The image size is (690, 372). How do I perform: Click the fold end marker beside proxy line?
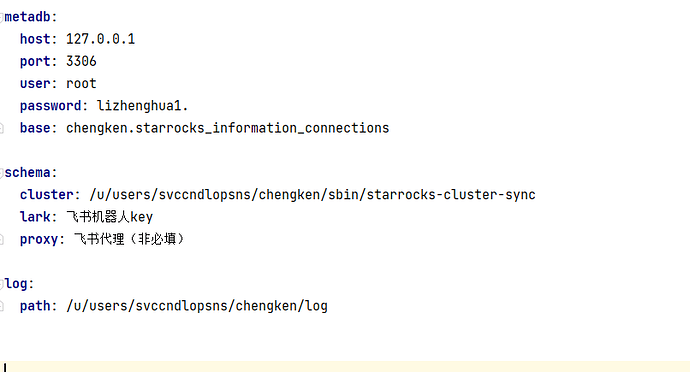[x=1, y=239]
